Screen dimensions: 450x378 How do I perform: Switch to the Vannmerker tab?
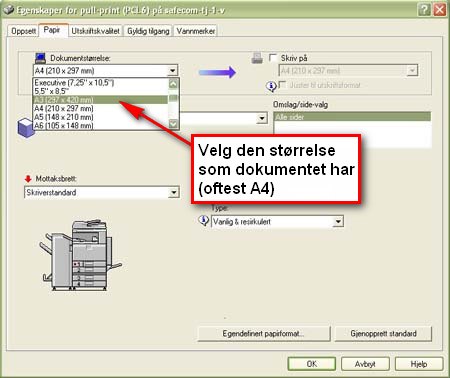coord(196,31)
